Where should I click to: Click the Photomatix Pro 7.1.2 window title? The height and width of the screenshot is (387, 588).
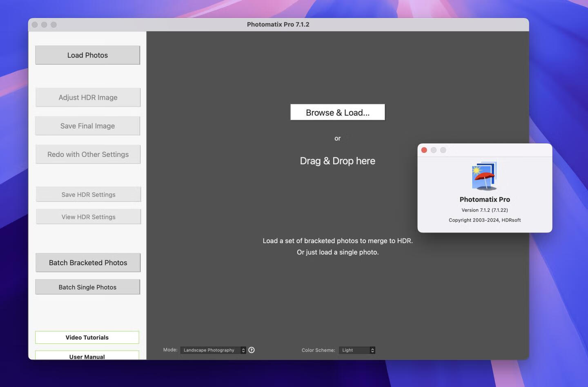pyautogui.click(x=278, y=25)
